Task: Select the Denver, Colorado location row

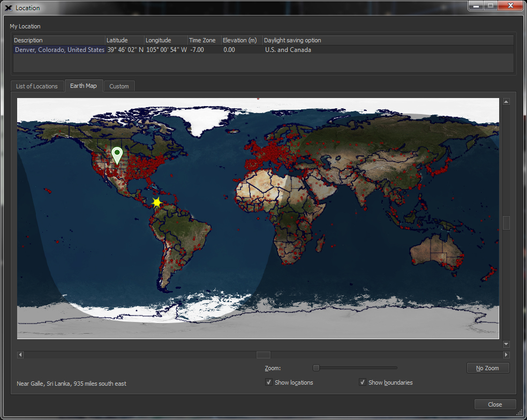Action: coord(59,50)
